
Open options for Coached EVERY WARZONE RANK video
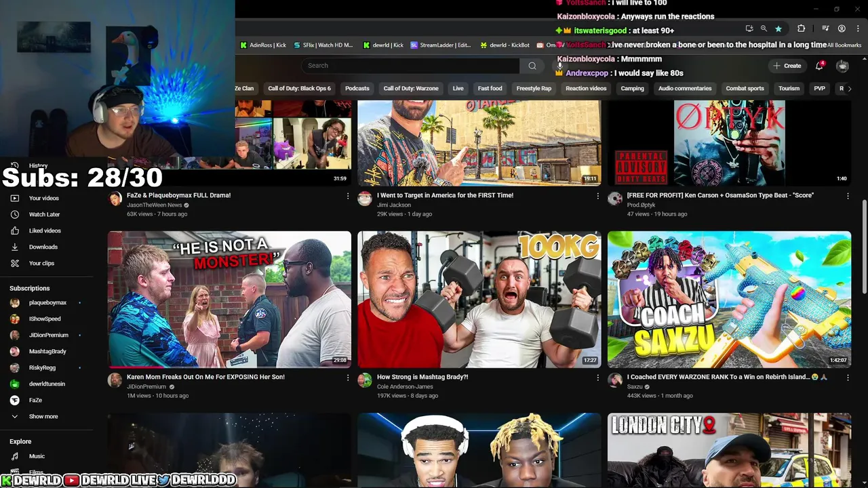click(x=848, y=378)
